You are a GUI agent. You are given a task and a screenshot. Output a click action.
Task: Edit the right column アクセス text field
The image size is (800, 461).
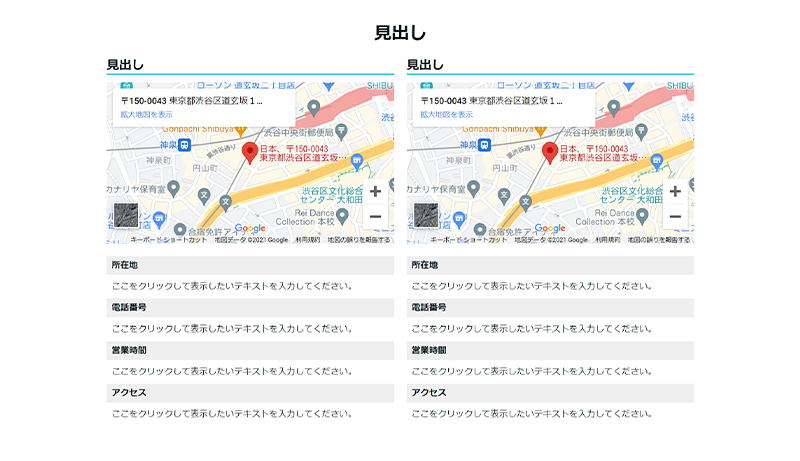point(532,413)
